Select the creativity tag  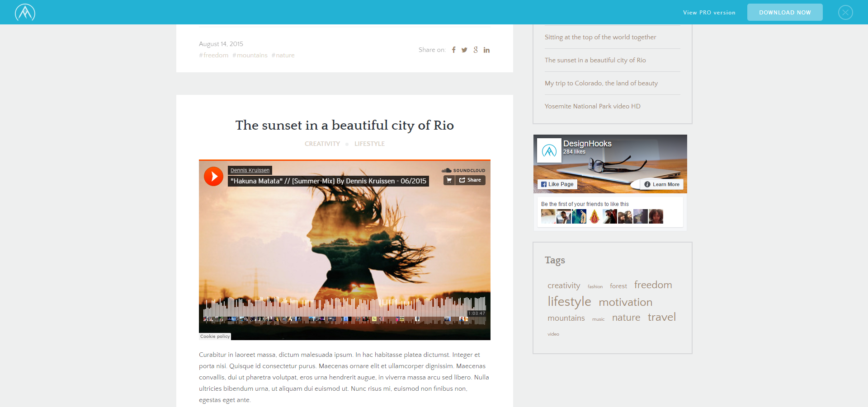tap(564, 285)
